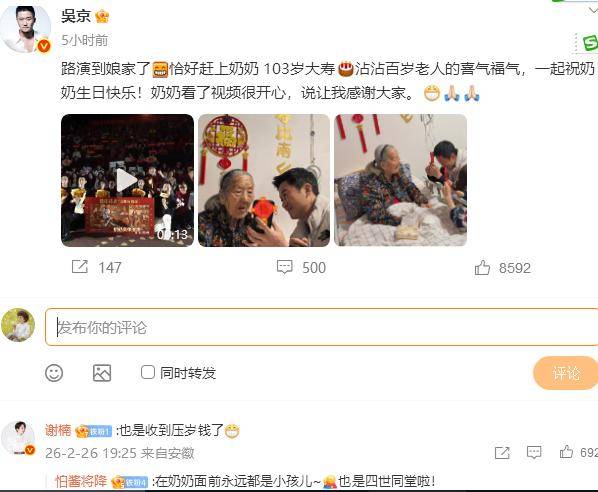Open the photo of grandma with red envelope

point(264,180)
